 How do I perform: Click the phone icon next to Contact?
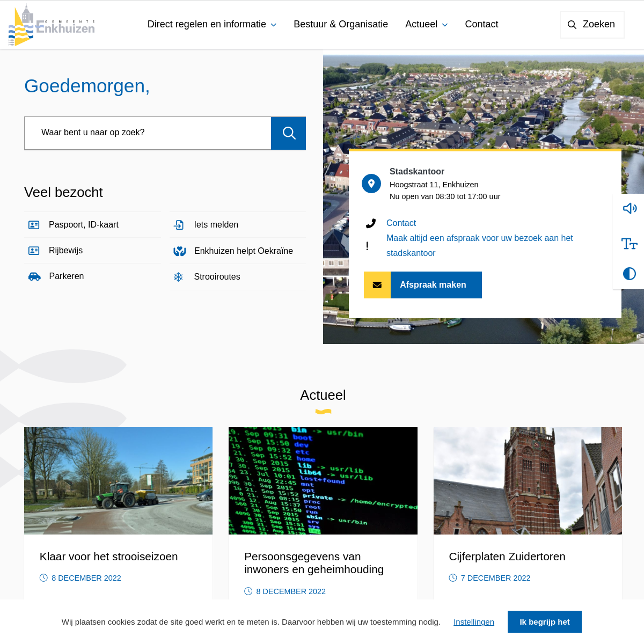[x=371, y=223]
